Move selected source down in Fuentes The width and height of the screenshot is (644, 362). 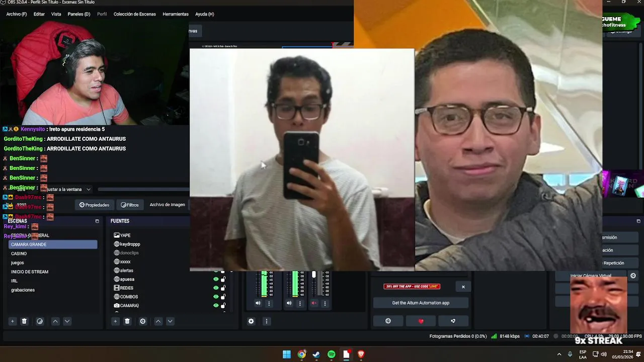point(170,321)
